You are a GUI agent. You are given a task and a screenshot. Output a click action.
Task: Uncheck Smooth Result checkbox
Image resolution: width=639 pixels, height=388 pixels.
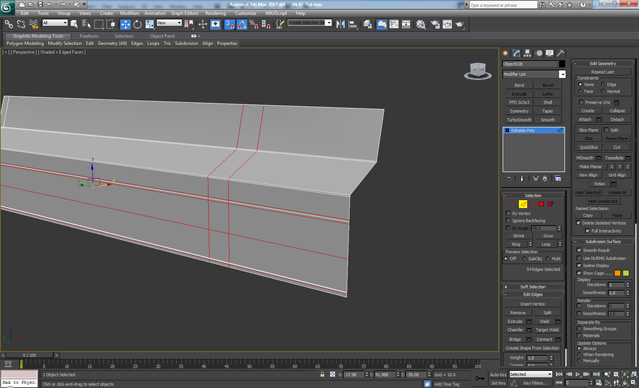coord(579,250)
